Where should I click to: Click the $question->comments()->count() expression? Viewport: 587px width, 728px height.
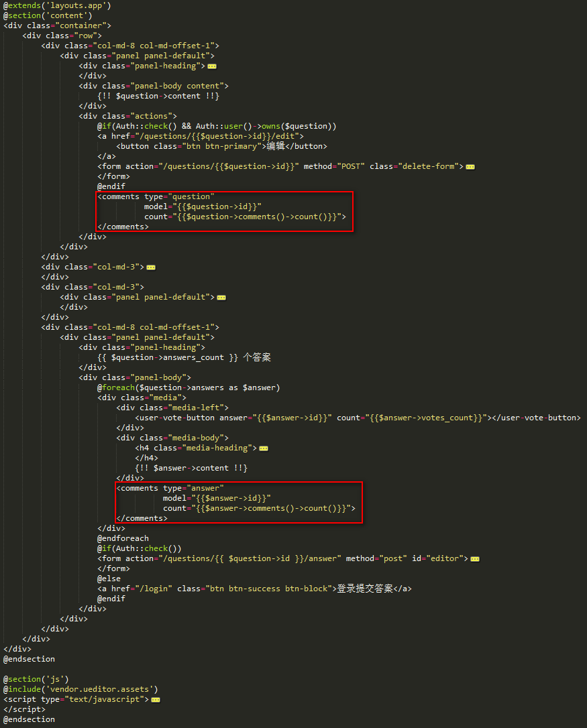point(259,217)
